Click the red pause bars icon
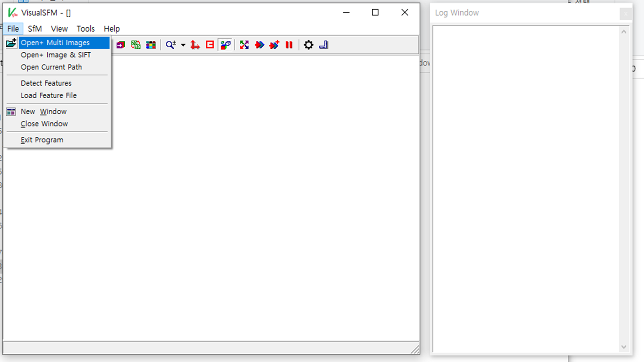 289,45
